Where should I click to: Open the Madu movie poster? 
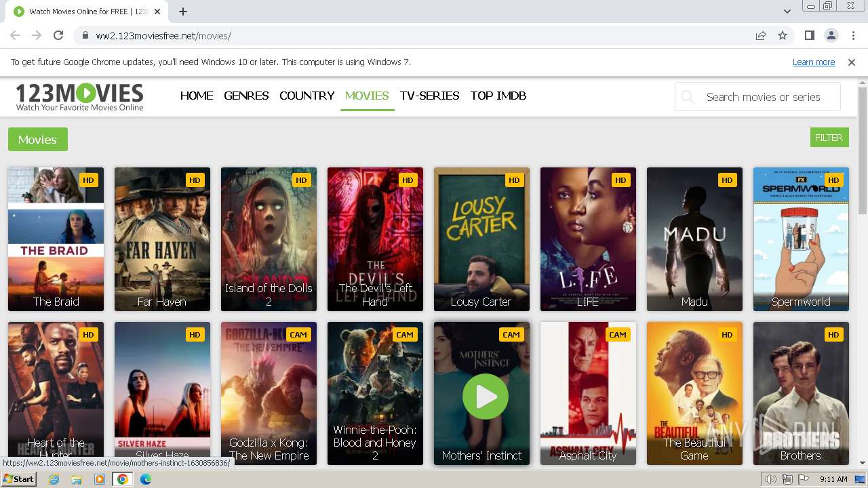tap(694, 239)
